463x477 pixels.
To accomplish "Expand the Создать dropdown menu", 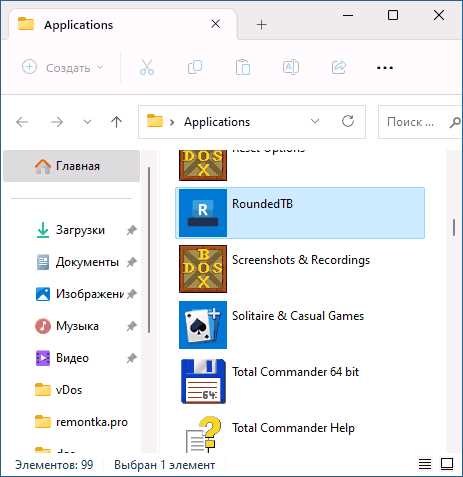I will (x=100, y=68).
